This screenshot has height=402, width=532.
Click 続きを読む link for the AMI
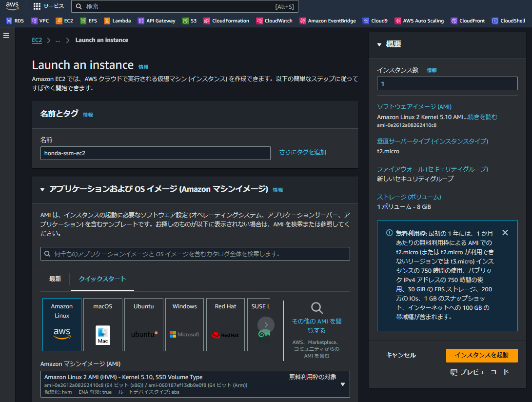click(x=482, y=117)
